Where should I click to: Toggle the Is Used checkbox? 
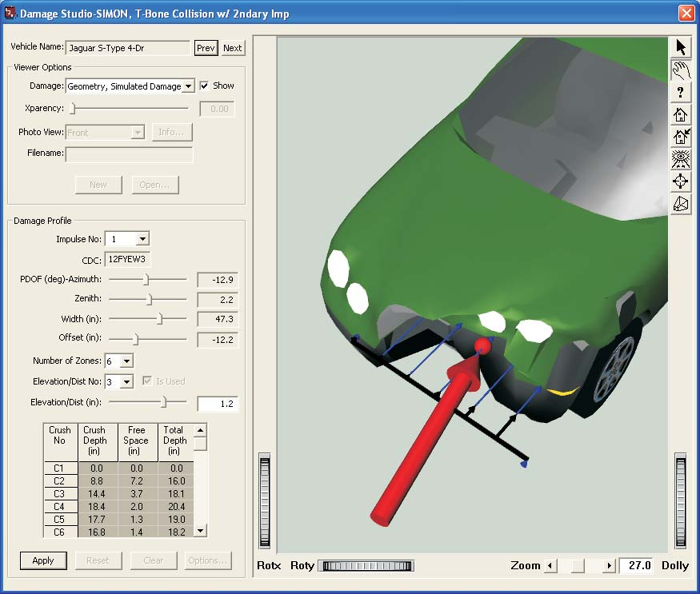point(147,381)
